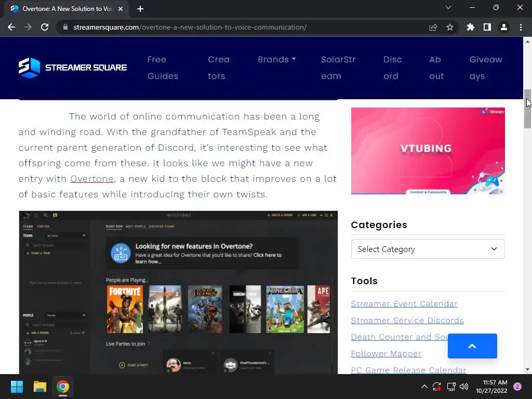Viewport: 532px width, 399px height.
Task: Bookmark this page with the star icon
Action: pyautogui.click(x=450, y=27)
